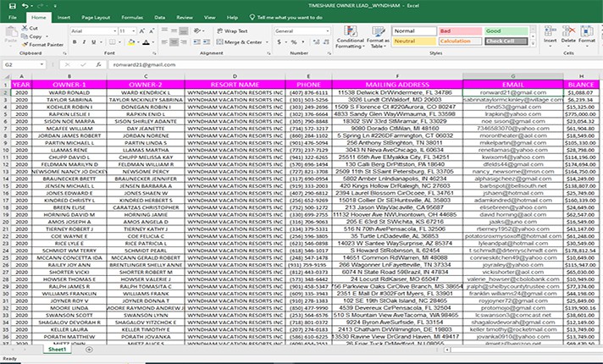Image resolution: width=603 pixels, height=364 pixels.
Task: Click Increase Decimal
Action: click(316, 41)
